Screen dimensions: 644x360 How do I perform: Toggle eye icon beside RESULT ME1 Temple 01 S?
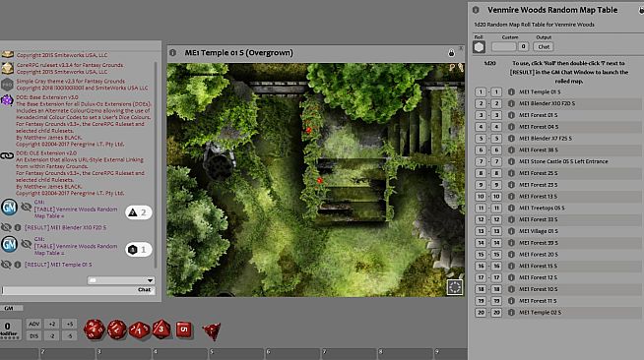tap(6, 265)
